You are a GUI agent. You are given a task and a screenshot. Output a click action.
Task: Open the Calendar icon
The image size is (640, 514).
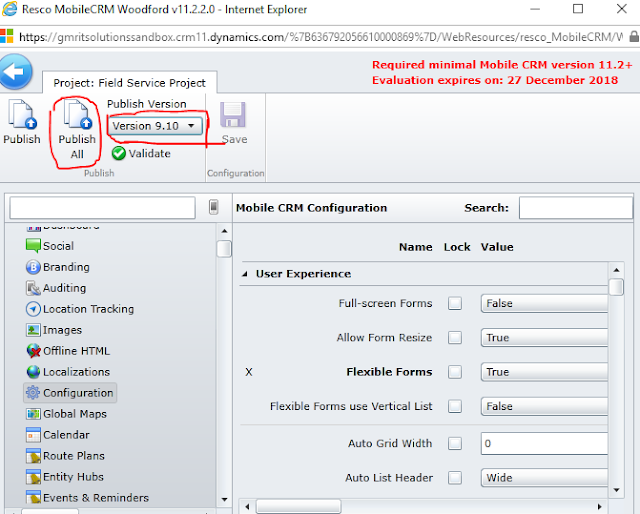[33, 435]
